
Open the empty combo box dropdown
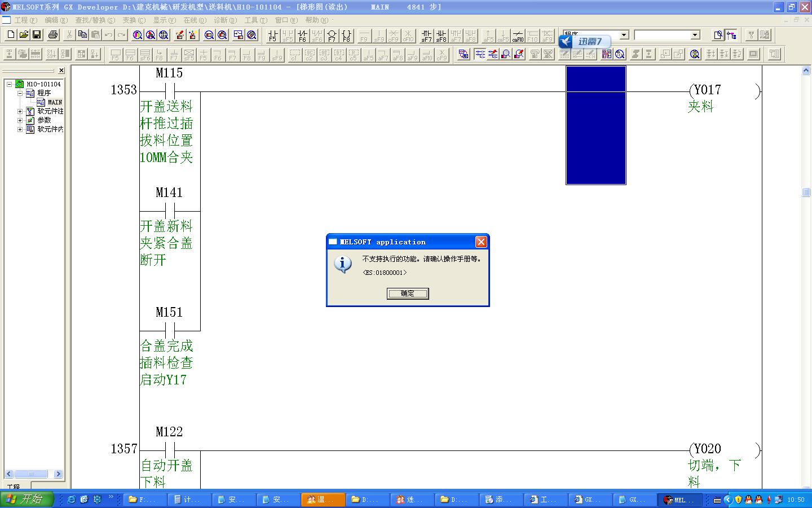(x=695, y=35)
